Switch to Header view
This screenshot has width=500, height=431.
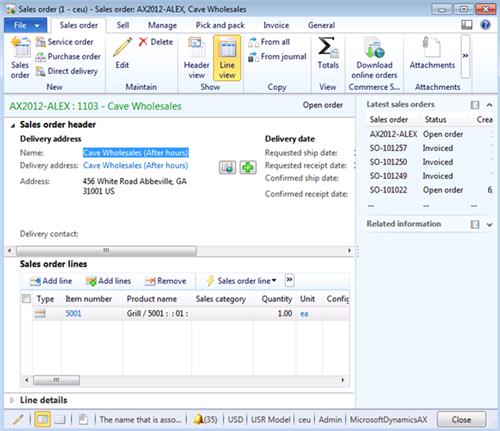[x=196, y=58]
